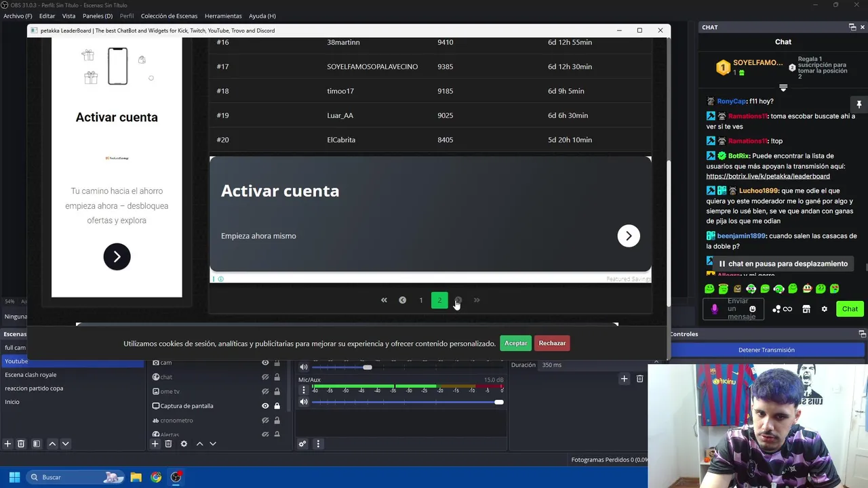
Task: Show the cronometro source
Action: tap(265, 420)
